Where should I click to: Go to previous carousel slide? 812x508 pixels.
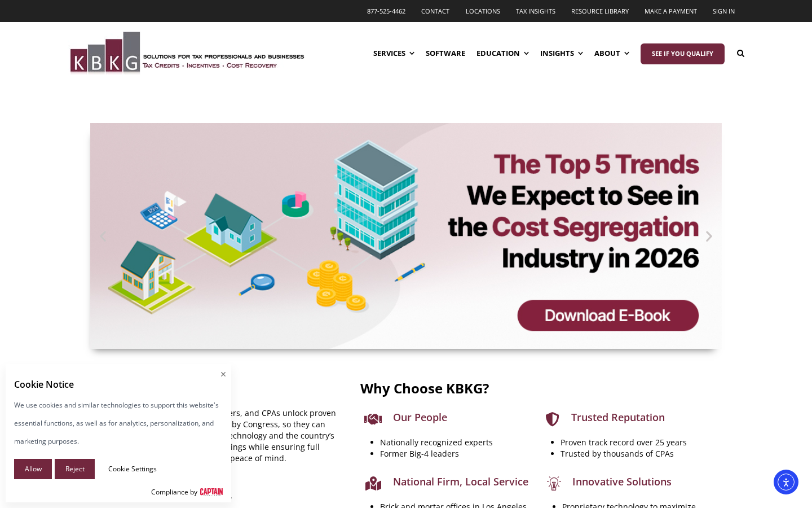point(103,237)
